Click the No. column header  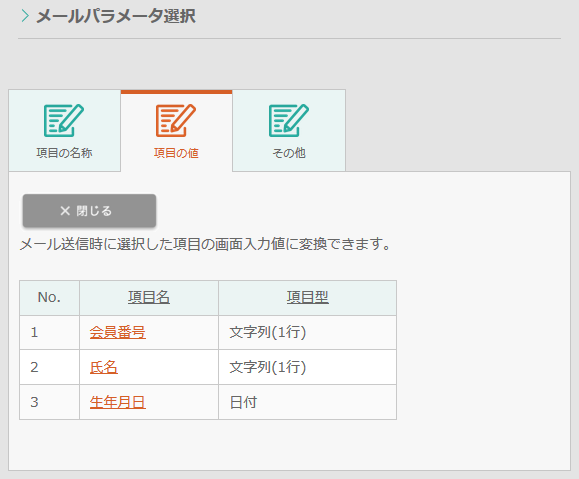tap(49, 297)
